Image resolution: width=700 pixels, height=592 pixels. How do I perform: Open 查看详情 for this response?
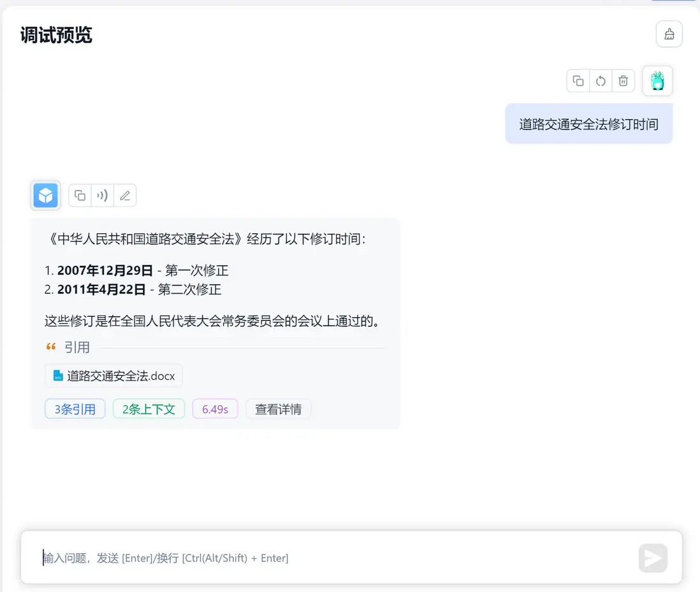click(278, 408)
